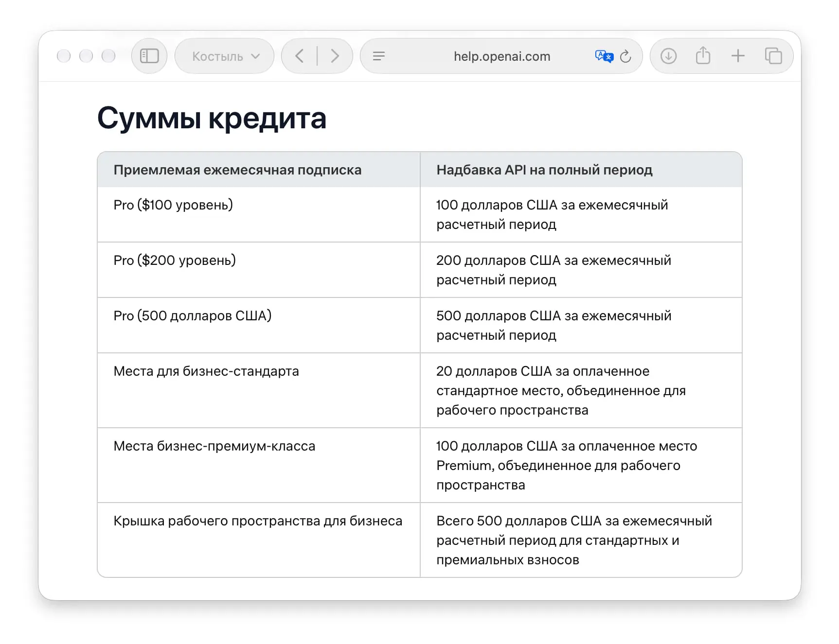
Task: Click the heading Суммы кредита
Action: (212, 118)
